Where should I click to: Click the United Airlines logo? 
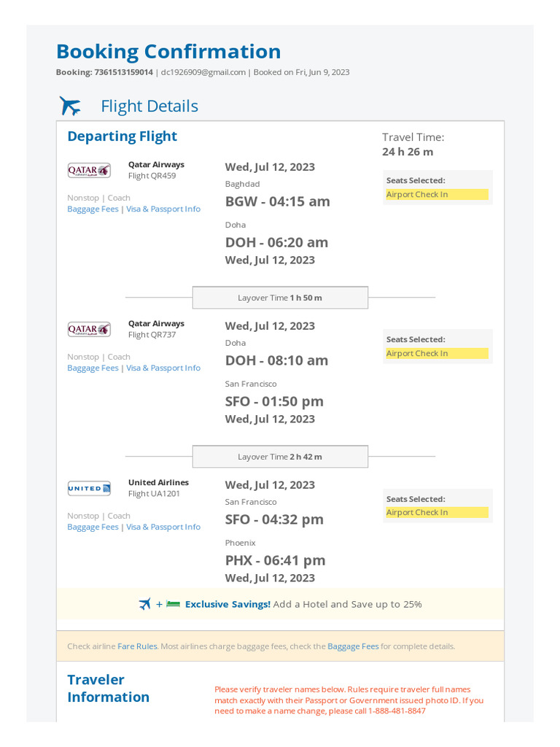pyautogui.click(x=89, y=488)
